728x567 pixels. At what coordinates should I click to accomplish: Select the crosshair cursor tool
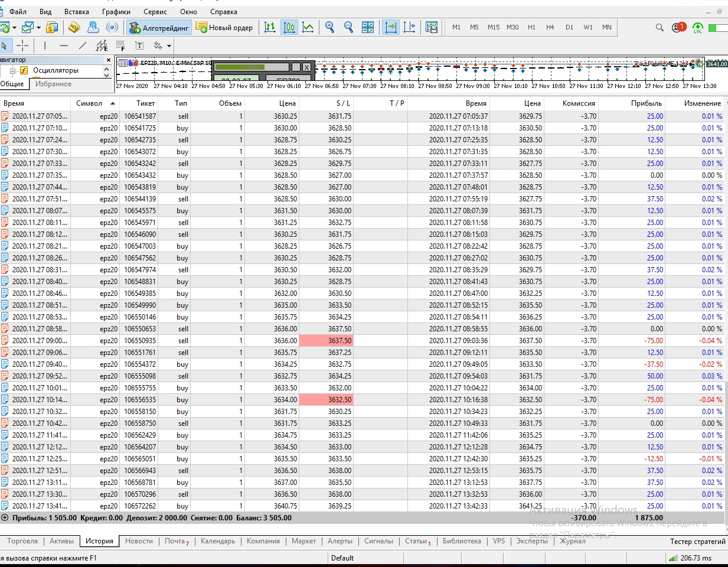tap(22, 45)
